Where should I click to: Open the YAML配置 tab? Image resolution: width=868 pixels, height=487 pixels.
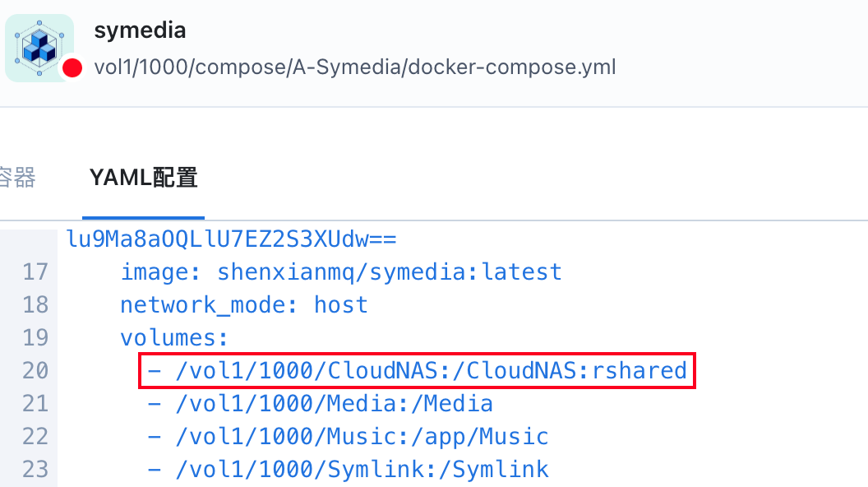tap(143, 178)
